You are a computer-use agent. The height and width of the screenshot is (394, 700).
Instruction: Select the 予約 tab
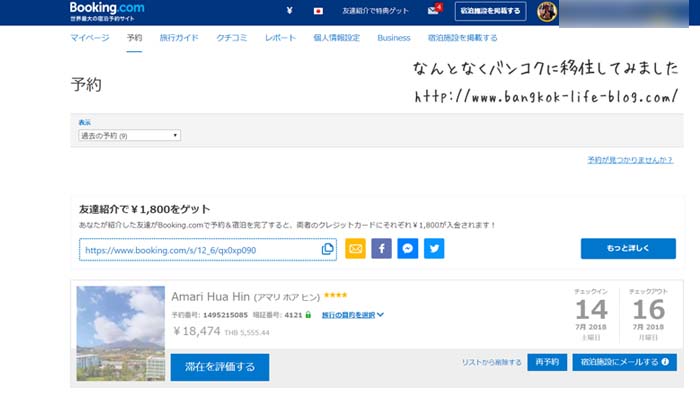(x=134, y=38)
